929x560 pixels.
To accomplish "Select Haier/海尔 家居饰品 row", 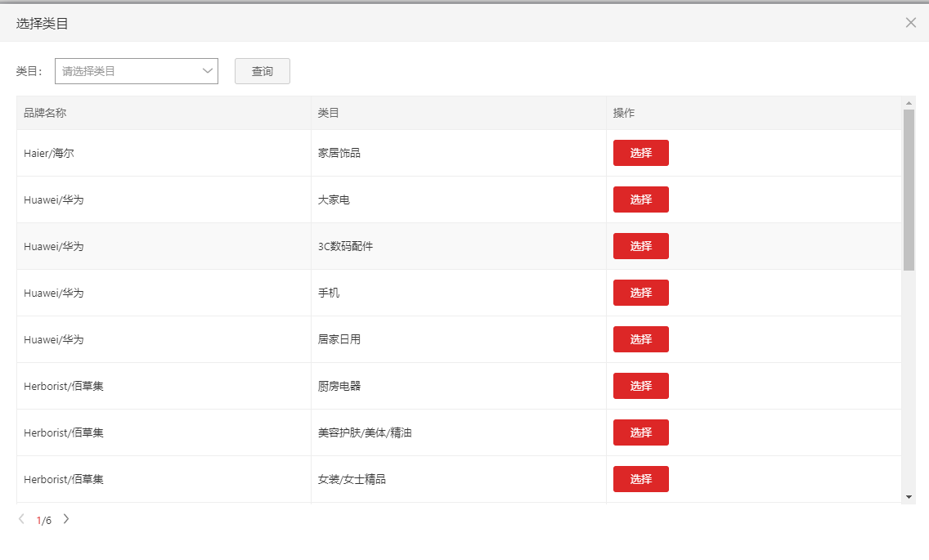I will click(x=640, y=153).
